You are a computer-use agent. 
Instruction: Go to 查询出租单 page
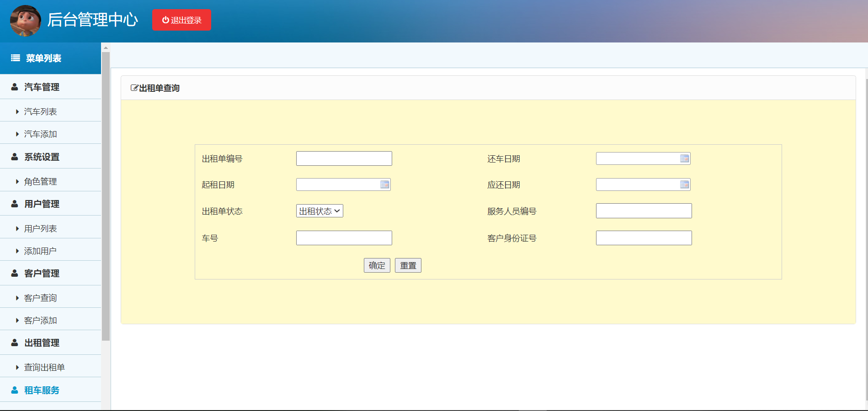pyautogui.click(x=50, y=367)
